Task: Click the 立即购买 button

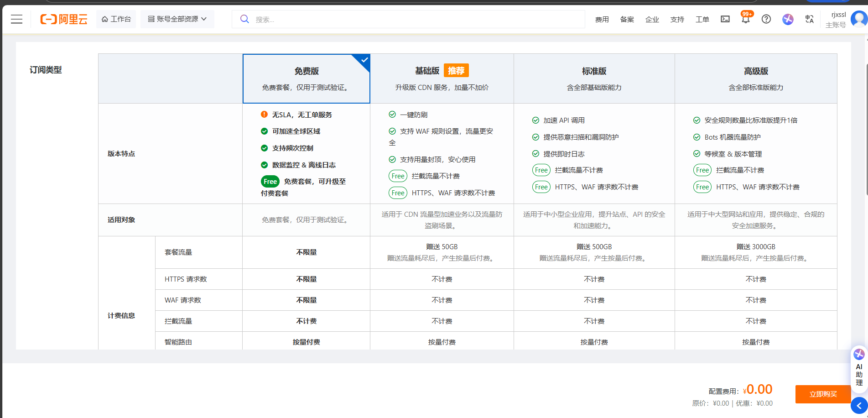Action: tap(823, 394)
